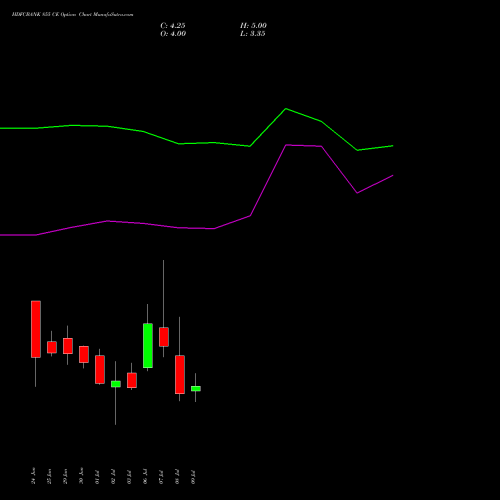Select the red candle for 07 Jul

[164, 337]
